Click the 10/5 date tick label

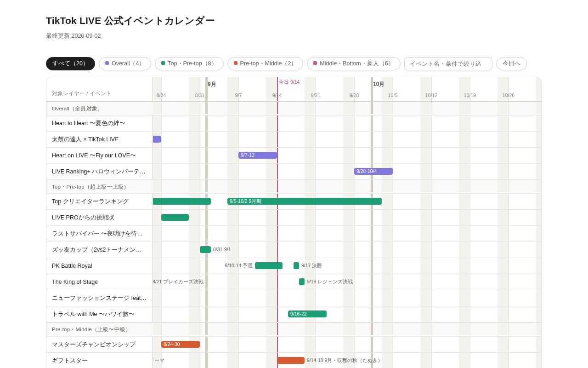click(393, 96)
